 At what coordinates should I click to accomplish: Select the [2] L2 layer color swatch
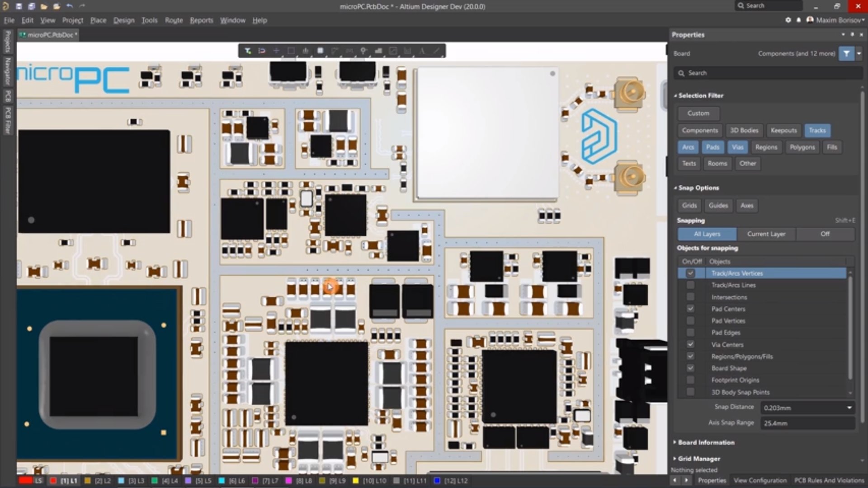point(88,481)
